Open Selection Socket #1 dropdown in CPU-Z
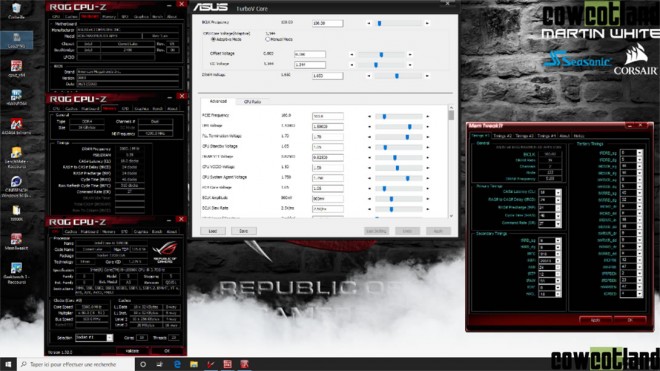Viewport: 660px width, 371px height. [x=109, y=338]
